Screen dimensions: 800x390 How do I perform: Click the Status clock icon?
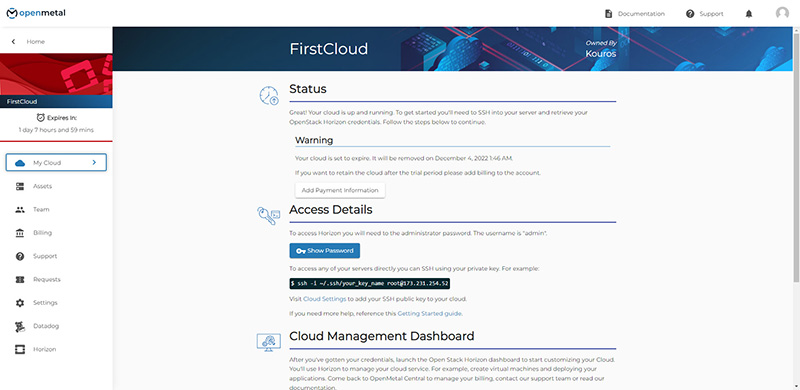click(269, 95)
